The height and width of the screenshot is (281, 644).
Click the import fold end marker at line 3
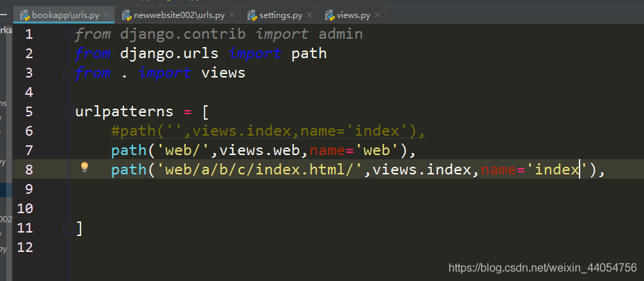[69, 73]
